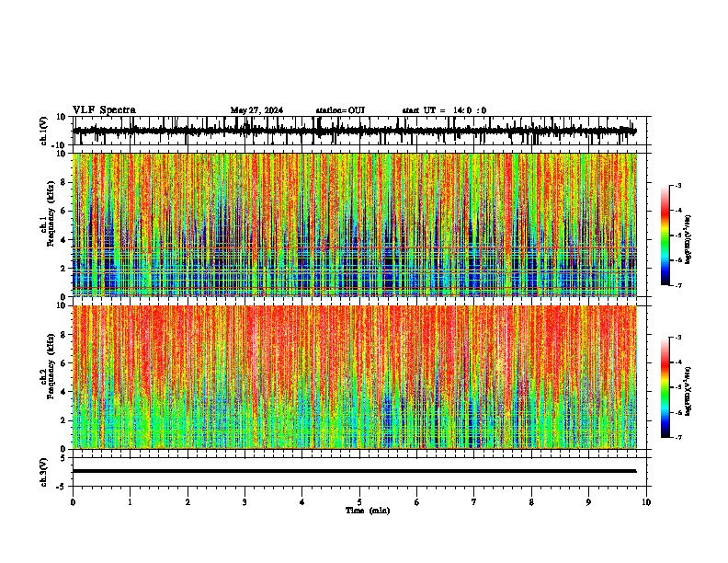Click inside the ch.1 frequency spectrogram
728x563 pixels.
coord(355,224)
